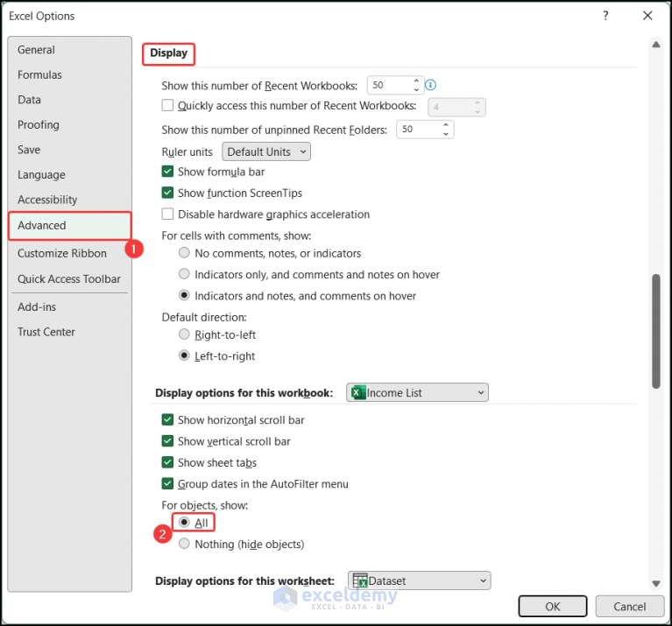Open Proofing options category
This screenshot has height=626, width=672.
69,124
